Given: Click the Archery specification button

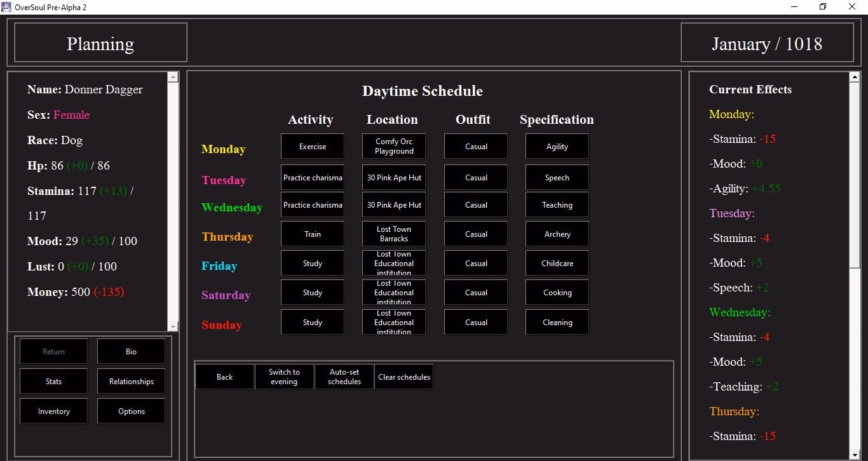Looking at the screenshot, I should (x=557, y=234).
